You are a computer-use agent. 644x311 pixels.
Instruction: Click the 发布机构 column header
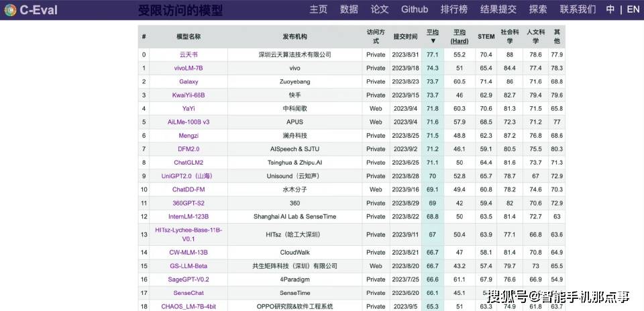click(x=295, y=37)
